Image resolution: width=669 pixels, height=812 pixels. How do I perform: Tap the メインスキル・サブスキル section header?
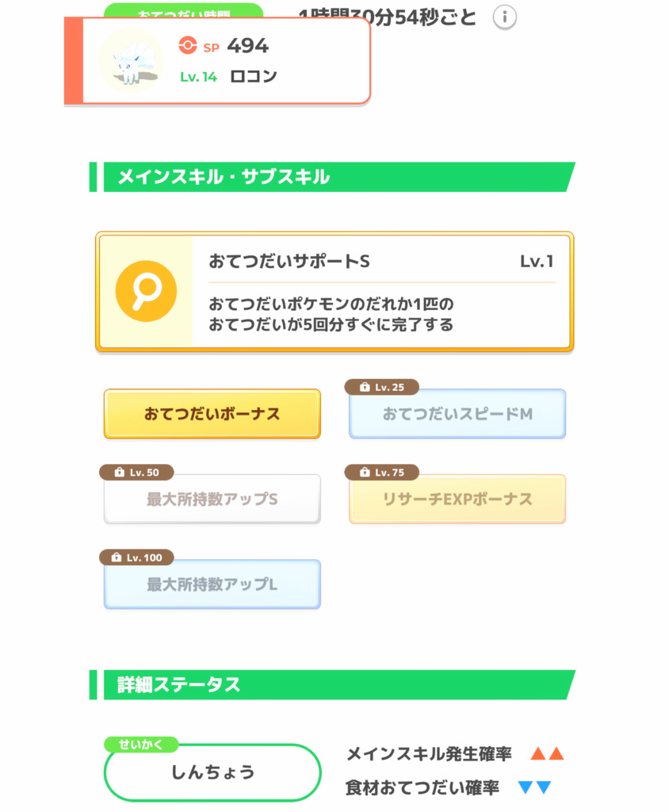[333, 177]
